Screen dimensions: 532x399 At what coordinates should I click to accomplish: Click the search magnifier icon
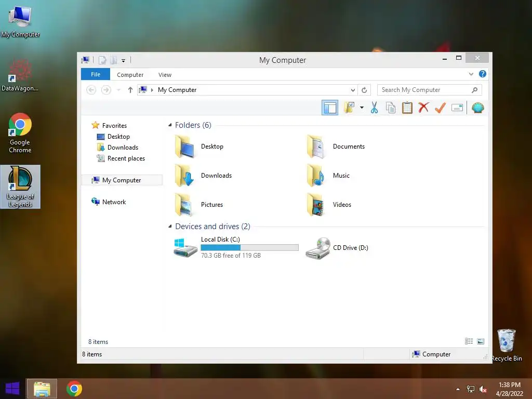coord(474,90)
